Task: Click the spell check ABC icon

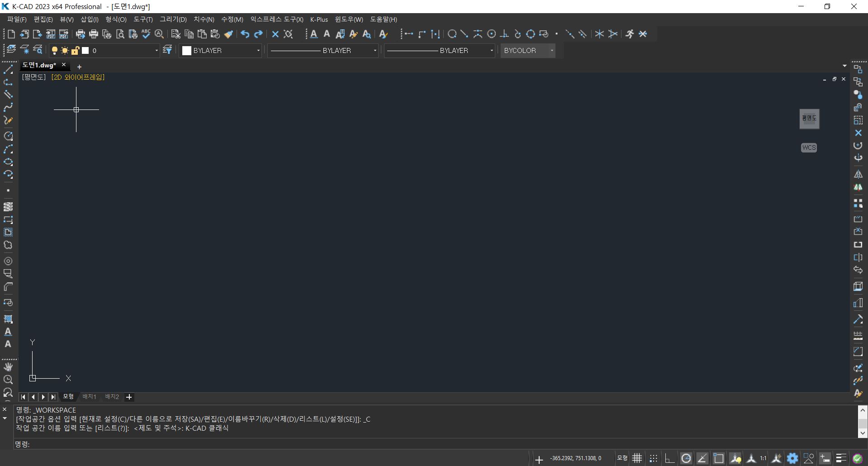Action: [146, 34]
